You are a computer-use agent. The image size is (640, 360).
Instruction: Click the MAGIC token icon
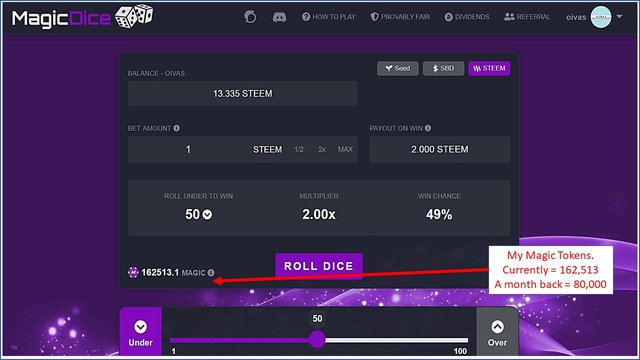pyautogui.click(x=133, y=272)
